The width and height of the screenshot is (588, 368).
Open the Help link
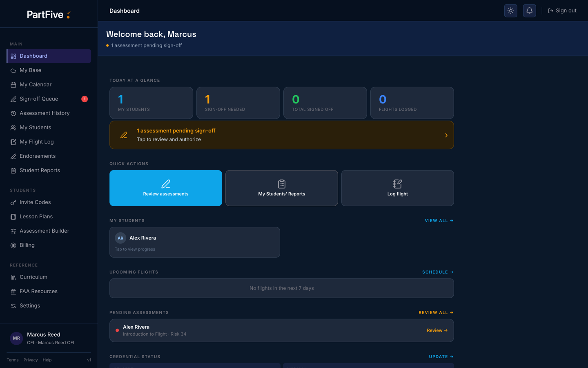point(47,360)
